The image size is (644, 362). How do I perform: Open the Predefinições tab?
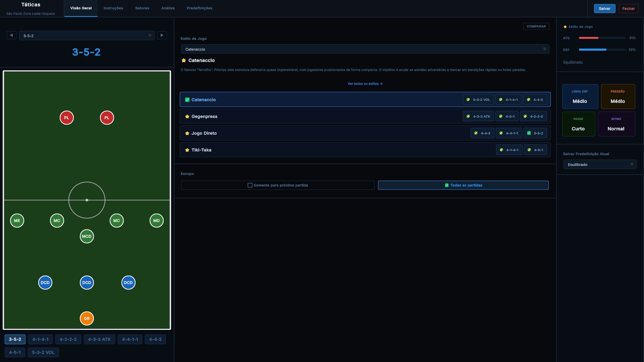[x=200, y=8]
